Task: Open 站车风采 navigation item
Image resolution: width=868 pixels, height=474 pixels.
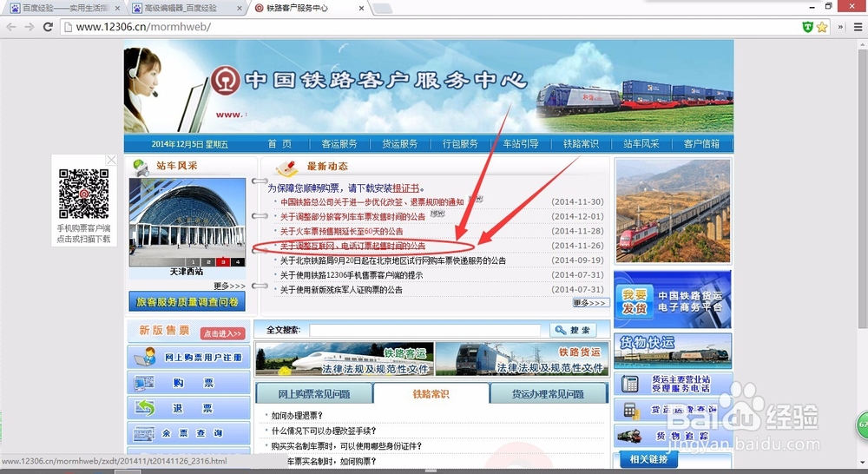Action: [x=641, y=144]
